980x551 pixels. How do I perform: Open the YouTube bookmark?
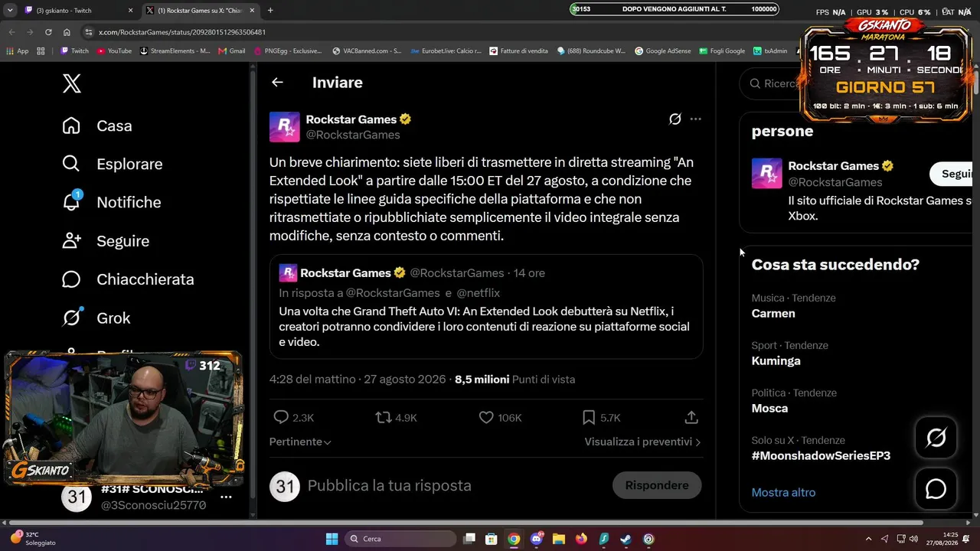coord(114,51)
